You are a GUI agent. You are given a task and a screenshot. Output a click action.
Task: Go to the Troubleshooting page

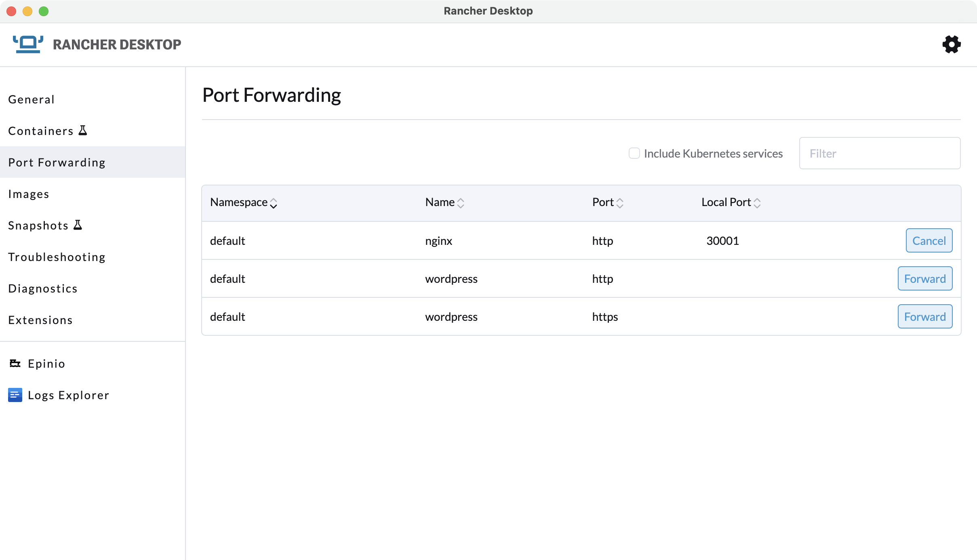[57, 257]
